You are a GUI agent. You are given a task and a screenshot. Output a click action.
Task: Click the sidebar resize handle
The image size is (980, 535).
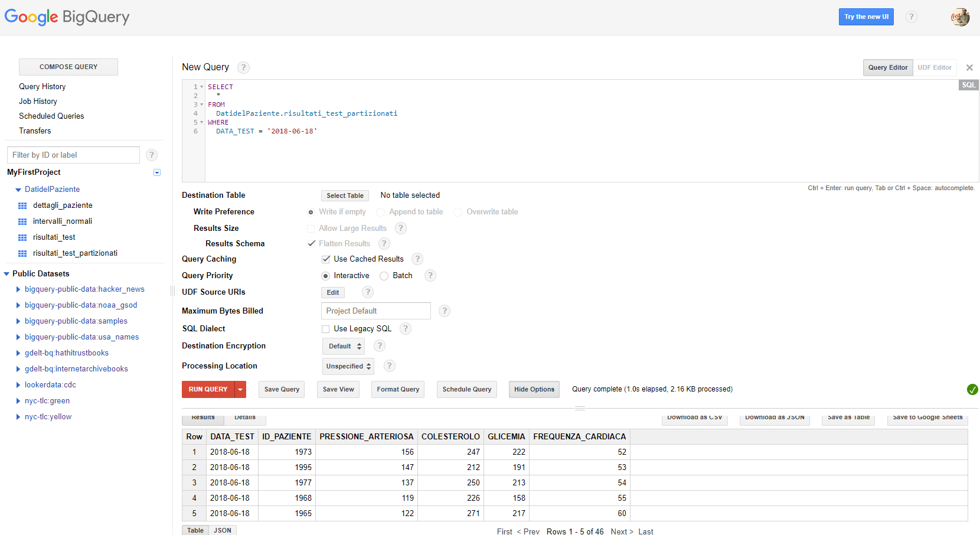pyautogui.click(x=172, y=291)
